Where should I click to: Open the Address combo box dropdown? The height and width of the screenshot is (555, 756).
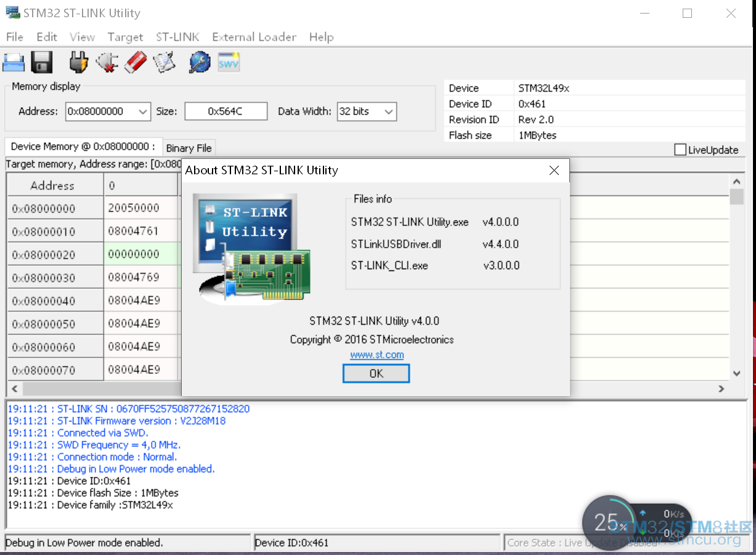pyautogui.click(x=143, y=111)
